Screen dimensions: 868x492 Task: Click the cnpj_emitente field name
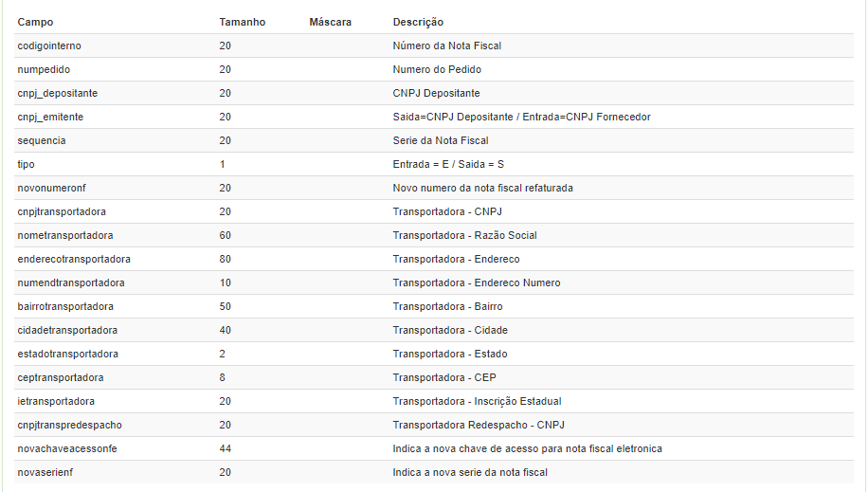pyautogui.click(x=50, y=117)
